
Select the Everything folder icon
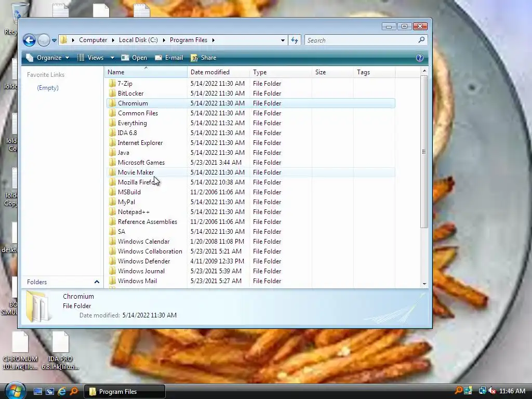112,123
